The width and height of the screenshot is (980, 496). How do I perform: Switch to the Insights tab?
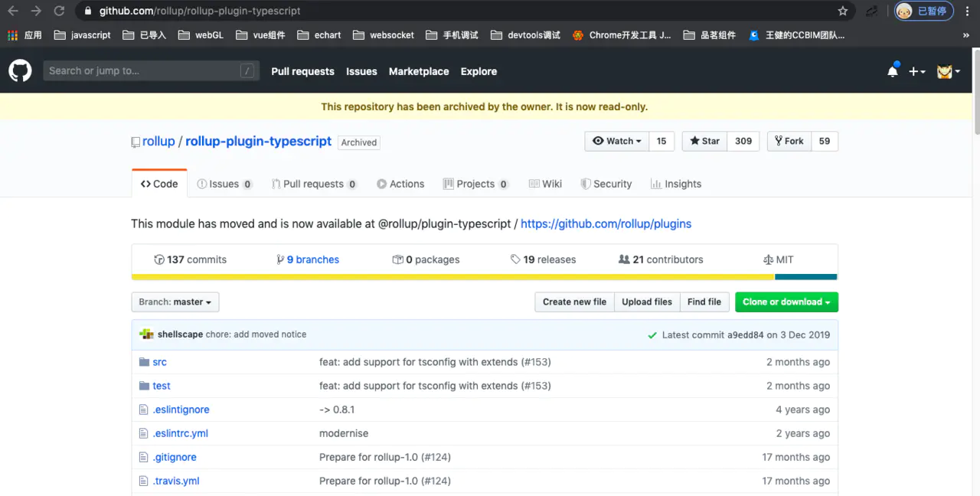[x=676, y=184]
